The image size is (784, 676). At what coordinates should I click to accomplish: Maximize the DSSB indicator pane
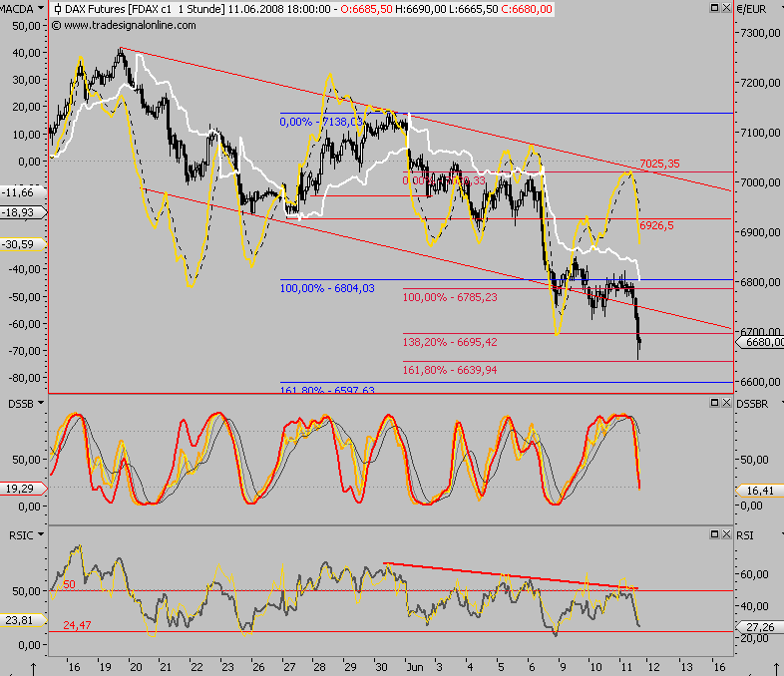[714, 403]
